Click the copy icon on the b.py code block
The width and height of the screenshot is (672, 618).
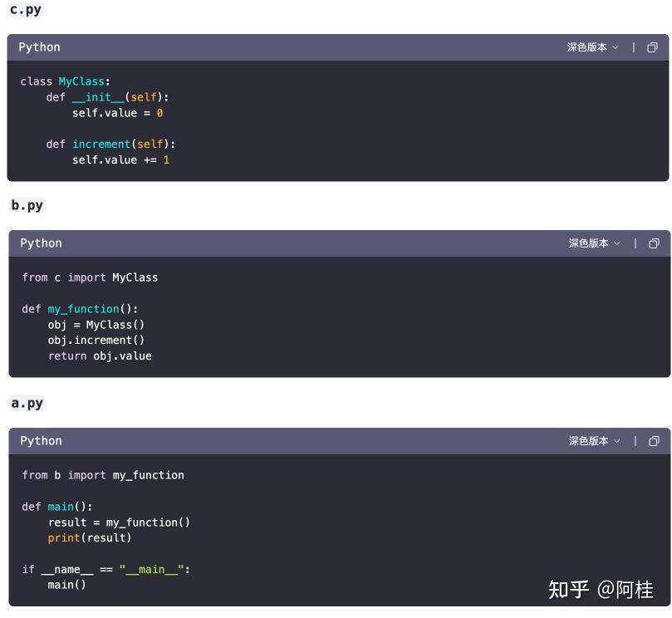point(653,243)
